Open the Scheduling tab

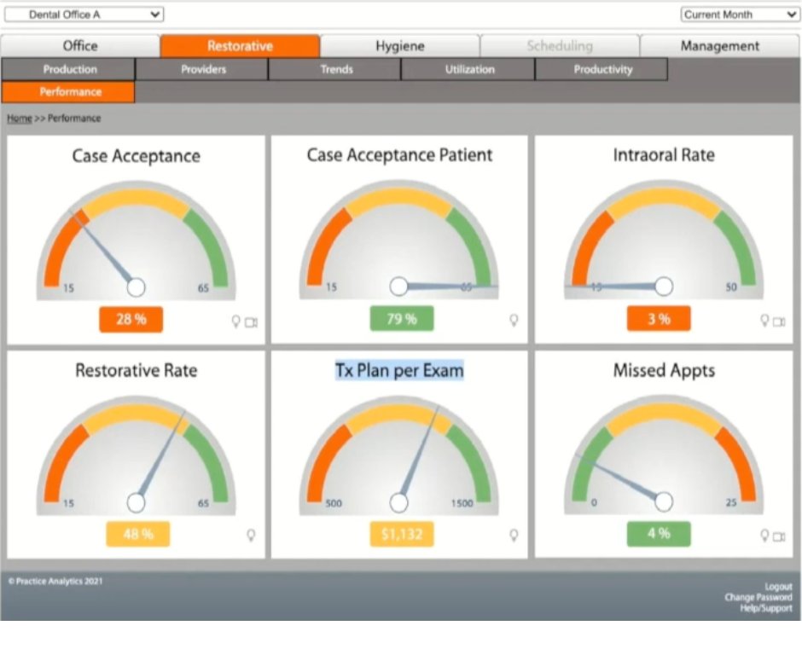click(x=560, y=46)
